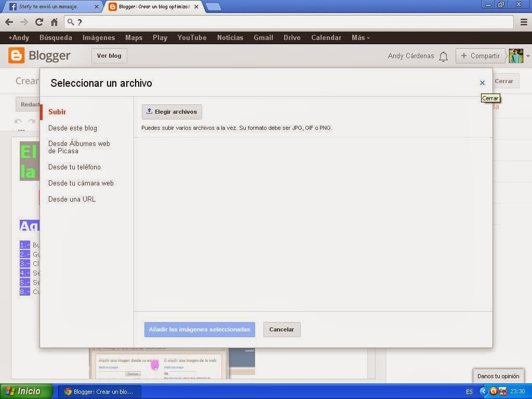Cancel the upload with the Cancelar button
The height and width of the screenshot is (399, 532).
tap(282, 329)
